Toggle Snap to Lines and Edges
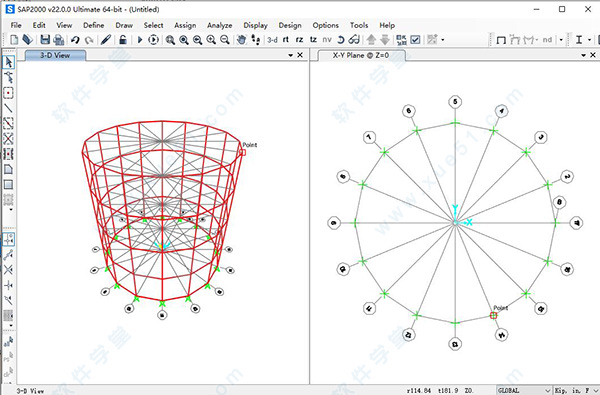This screenshot has height=395, width=600. (x=8, y=300)
